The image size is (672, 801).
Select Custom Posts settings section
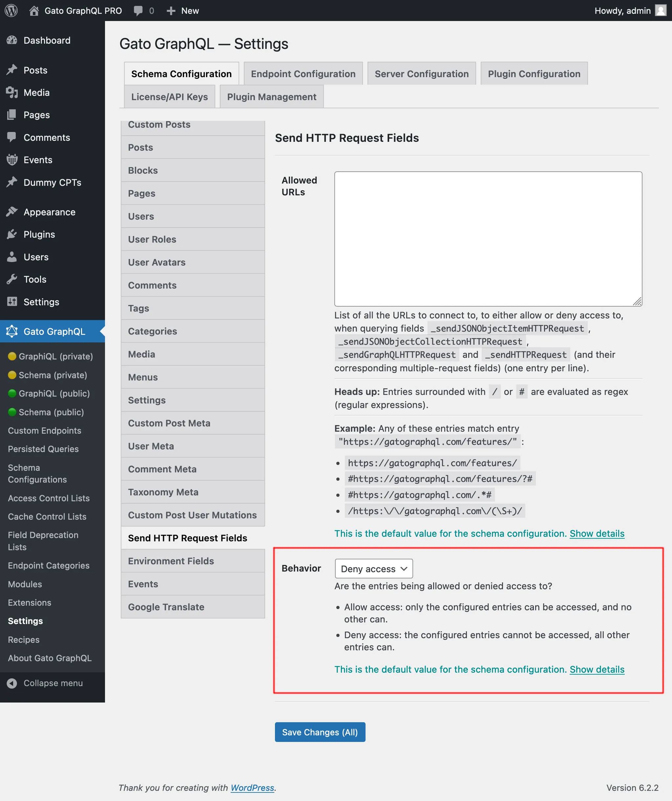193,127
